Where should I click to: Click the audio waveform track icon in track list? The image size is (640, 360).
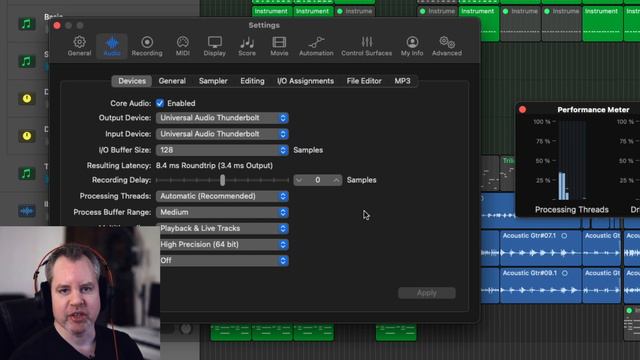click(x=27, y=211)
